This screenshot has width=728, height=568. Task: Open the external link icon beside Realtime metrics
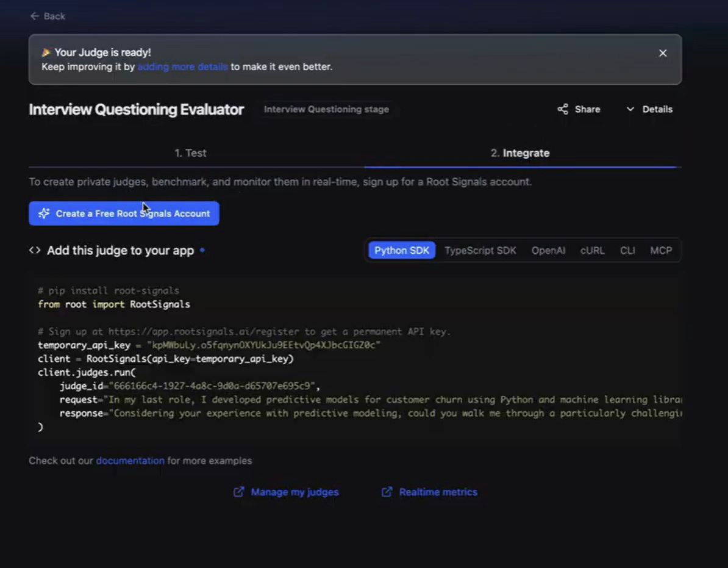[x=387, y=491]
